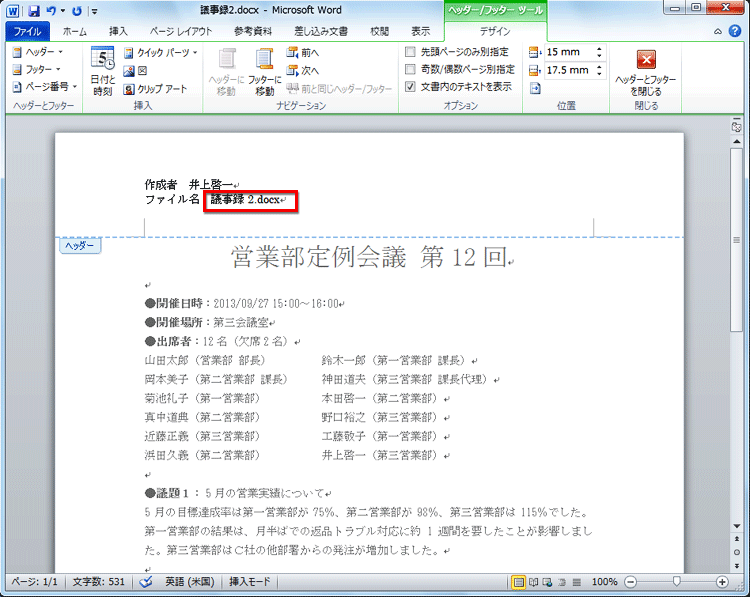The width and height of the screenshot is (750, 597).
Task: Click the zoom in plus button
Action: (722, 582)
